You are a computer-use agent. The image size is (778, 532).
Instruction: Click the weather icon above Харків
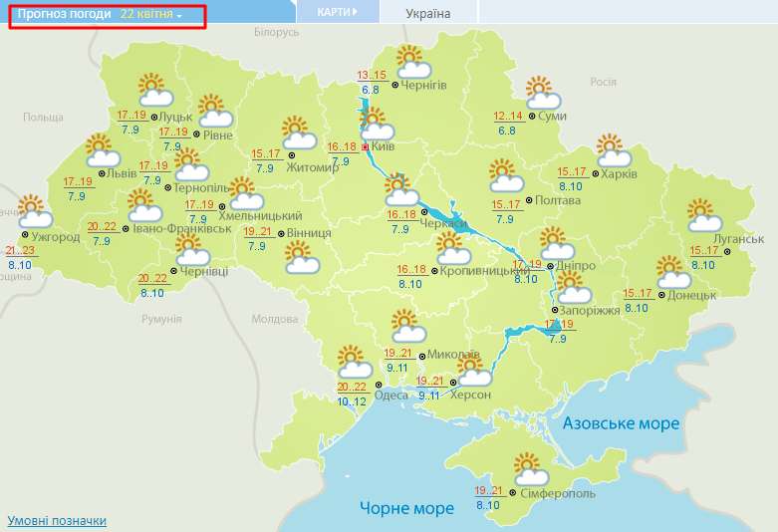click(x=614, y=150)
